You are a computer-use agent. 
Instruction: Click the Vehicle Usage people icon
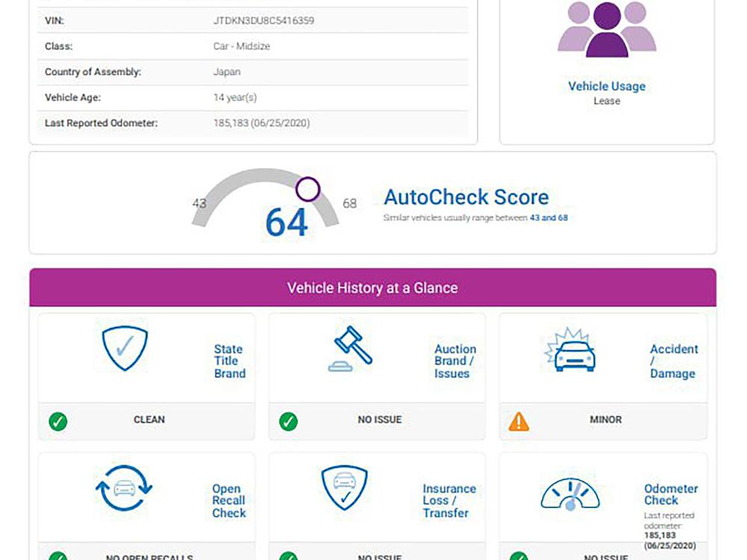607,30
